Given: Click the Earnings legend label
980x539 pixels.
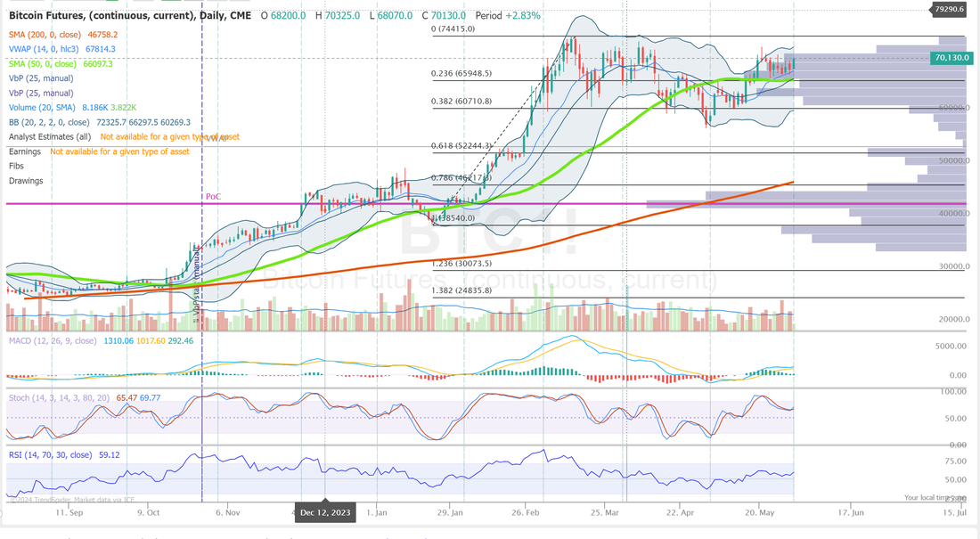Looking at the screenshot, I should tap(25, 151).
